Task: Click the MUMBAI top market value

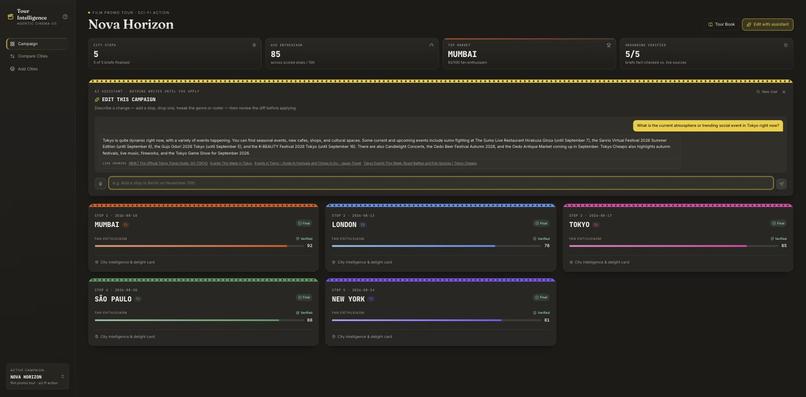Action: [x=462, y=54]
